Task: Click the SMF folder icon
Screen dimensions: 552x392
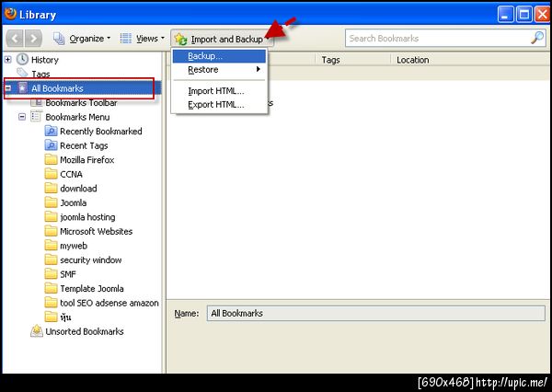Action: [x=51, y=273]
